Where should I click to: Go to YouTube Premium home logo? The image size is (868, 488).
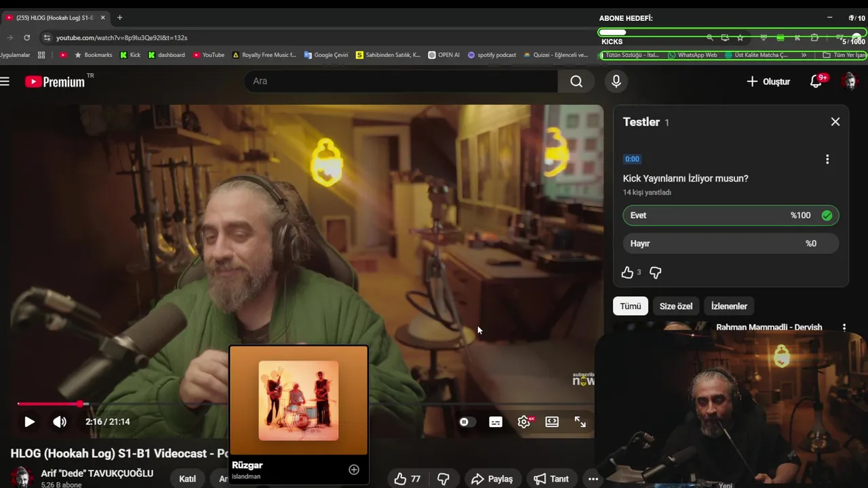point(56,81)
